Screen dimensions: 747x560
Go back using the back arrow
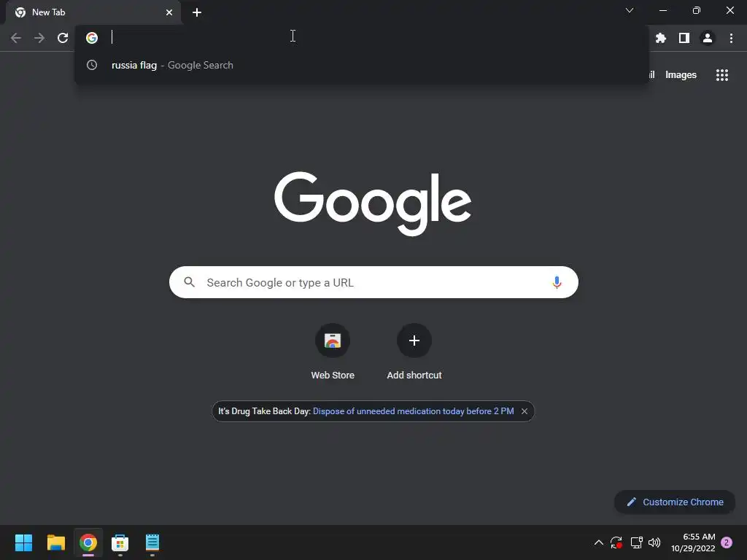16,38
